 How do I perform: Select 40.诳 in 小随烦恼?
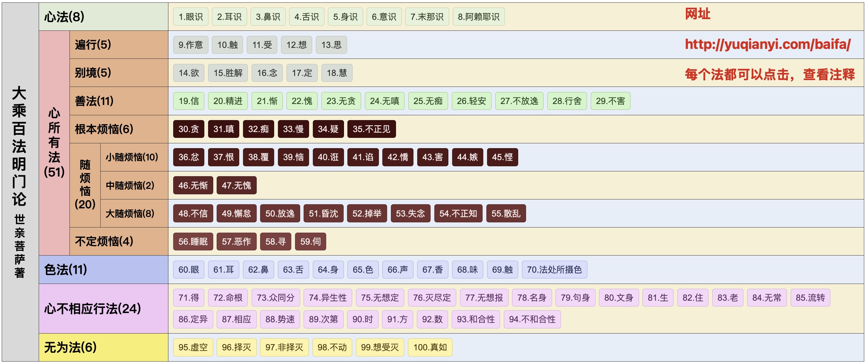click(328, 157)
